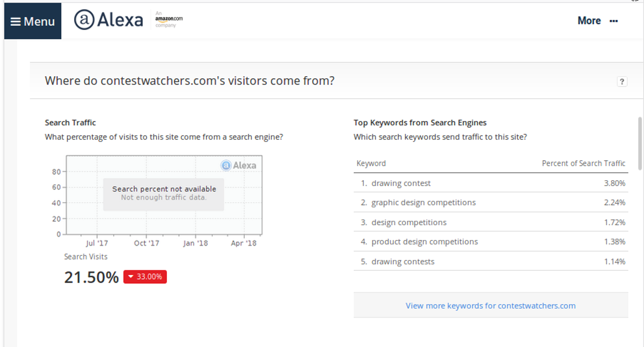Click the 1.38% search traffic value
This screenshot has width=644, height=347.
pos(614,242)
